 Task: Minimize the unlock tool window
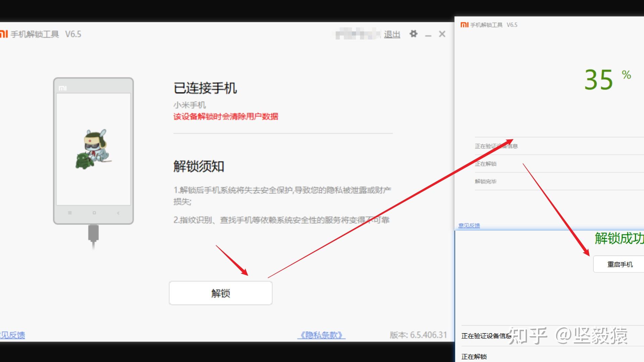(x=428, y=35)
